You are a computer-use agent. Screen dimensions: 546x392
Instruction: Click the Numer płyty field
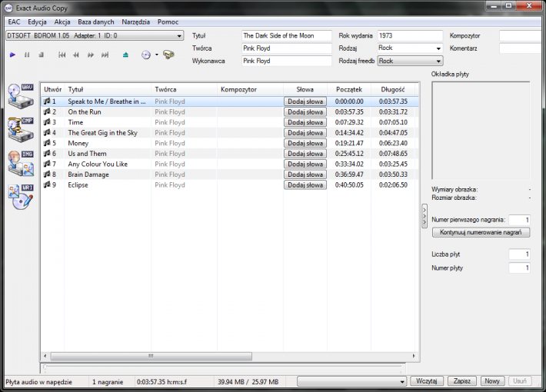[x=519, y=267]
